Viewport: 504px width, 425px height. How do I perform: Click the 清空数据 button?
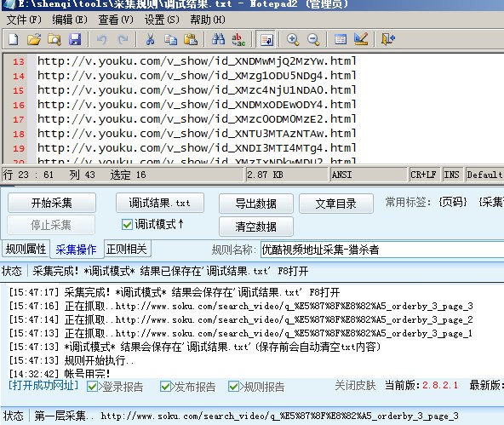click(256, 227)
